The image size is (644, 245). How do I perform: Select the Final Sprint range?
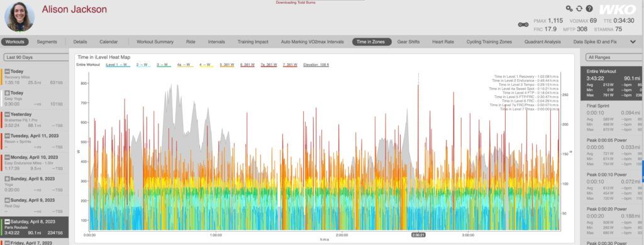pyautogui.click(x=612, y=117)
